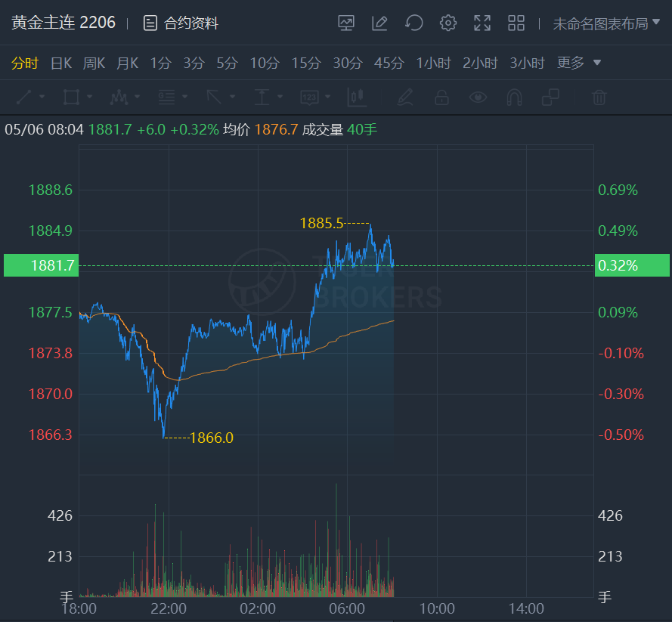Viewport: 672px width, 622px height.
Task: Click the chart monitor icon in header
Action: click(346, 23)
